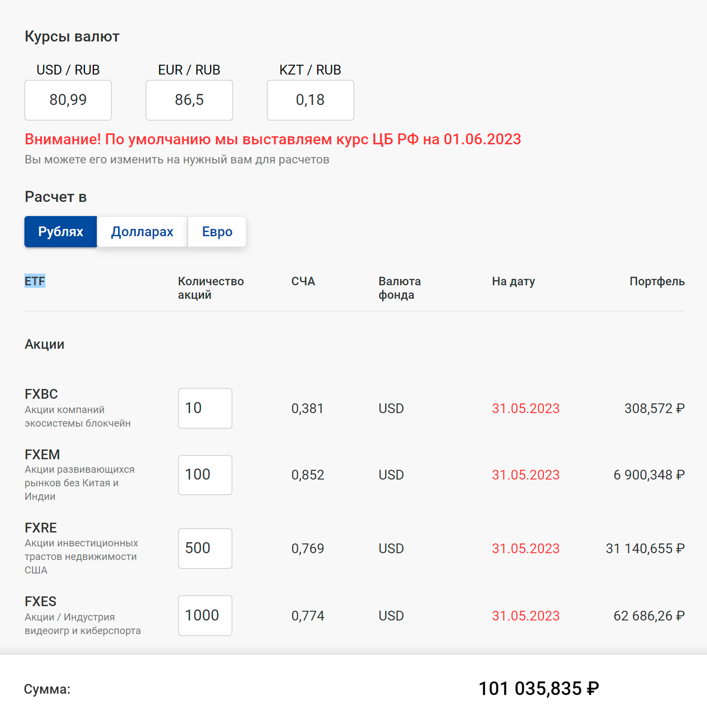This screenshot has width=707, height=728.
Task: Click the FXBC share quantity field
Action: [205, 408]
